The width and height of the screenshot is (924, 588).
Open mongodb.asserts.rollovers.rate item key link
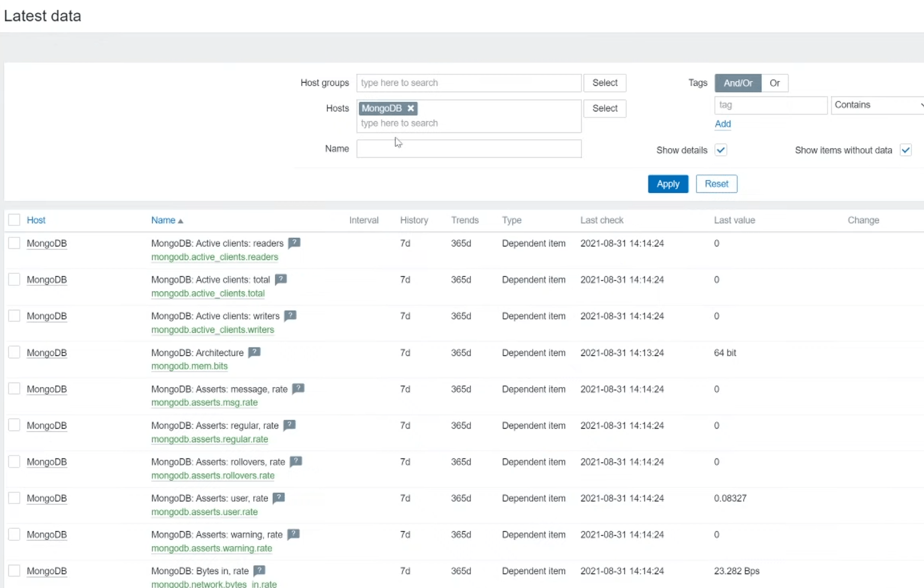click(x=213, y=476)
